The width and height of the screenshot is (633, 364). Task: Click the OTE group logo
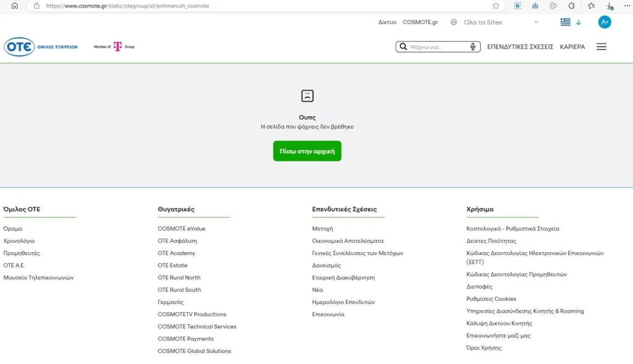40,47
